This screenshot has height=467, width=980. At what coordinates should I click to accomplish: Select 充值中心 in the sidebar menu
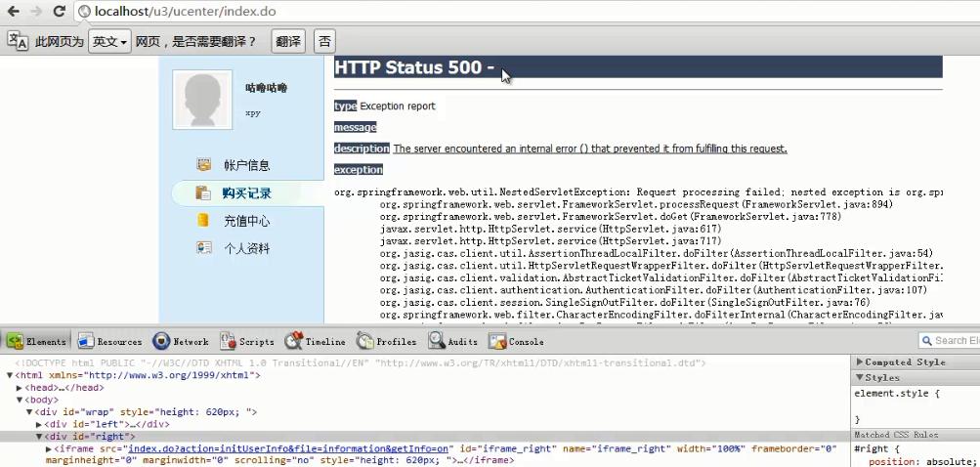tap(246, 221)
